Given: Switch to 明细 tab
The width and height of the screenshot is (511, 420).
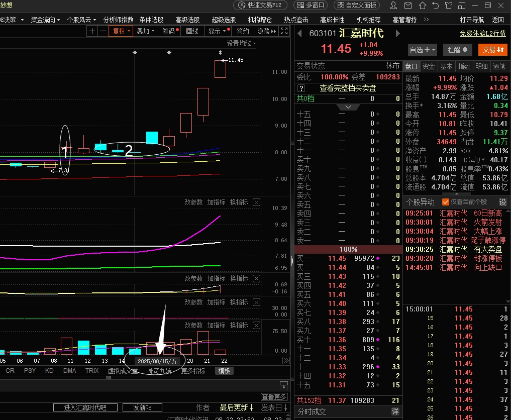Looking at the screenshot, I should point(481,66).
